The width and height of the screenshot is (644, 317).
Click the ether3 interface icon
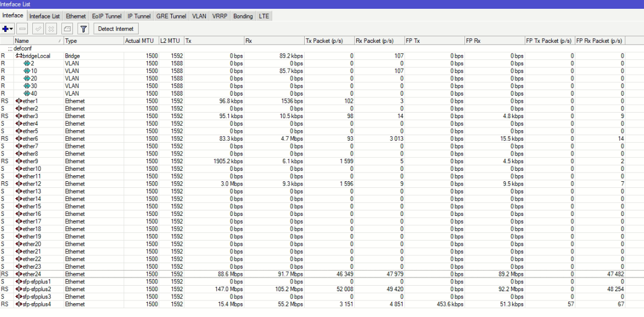coord(19,116)
